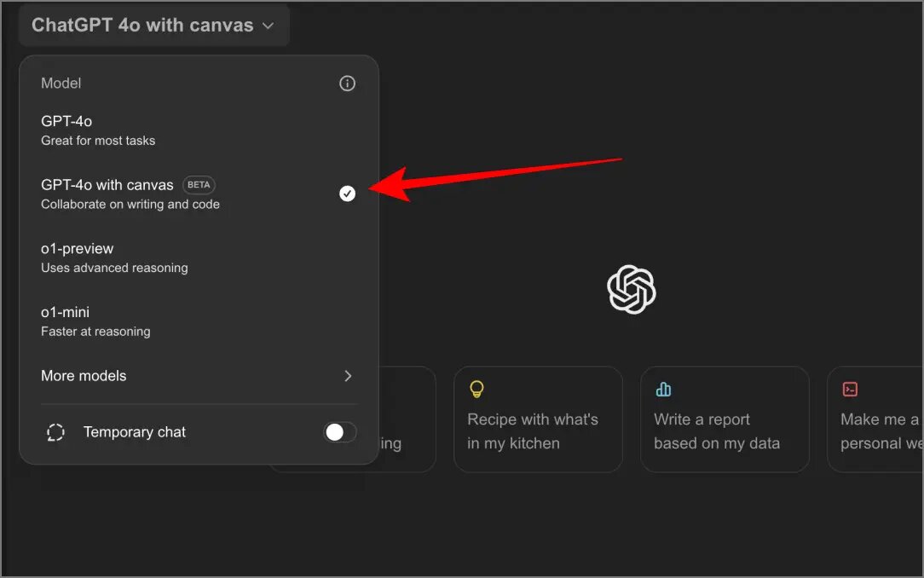
Task: Click the red terminal icon
Action: coord(850,390)
